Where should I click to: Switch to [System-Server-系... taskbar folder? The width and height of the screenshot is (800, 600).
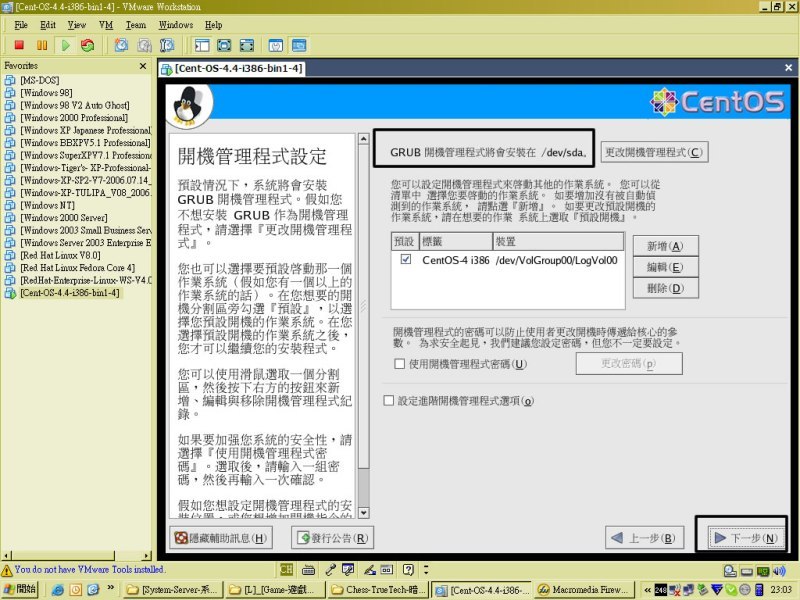tap(172, 590)
